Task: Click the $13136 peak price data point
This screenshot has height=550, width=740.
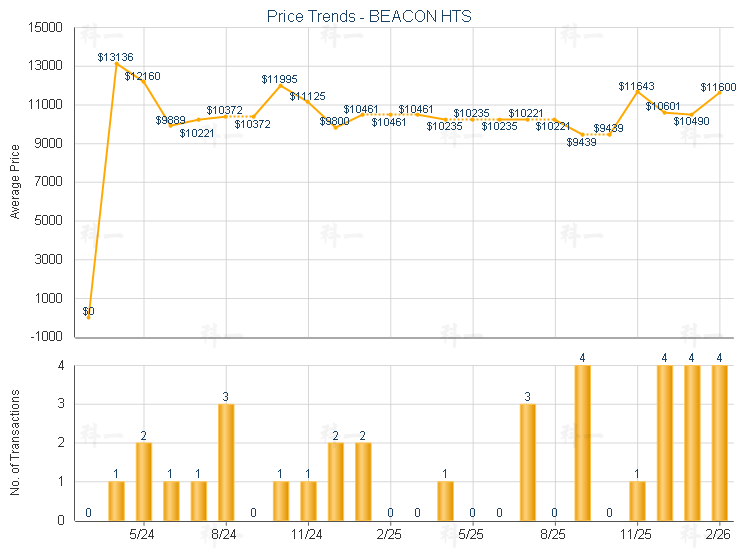Action: (x=117, y=63)
